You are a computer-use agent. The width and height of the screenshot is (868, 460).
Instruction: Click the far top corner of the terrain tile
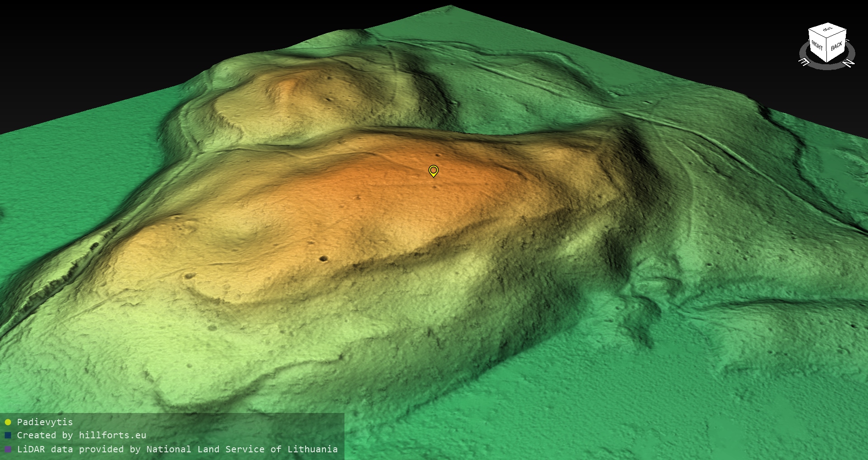(x=450, y=6)
